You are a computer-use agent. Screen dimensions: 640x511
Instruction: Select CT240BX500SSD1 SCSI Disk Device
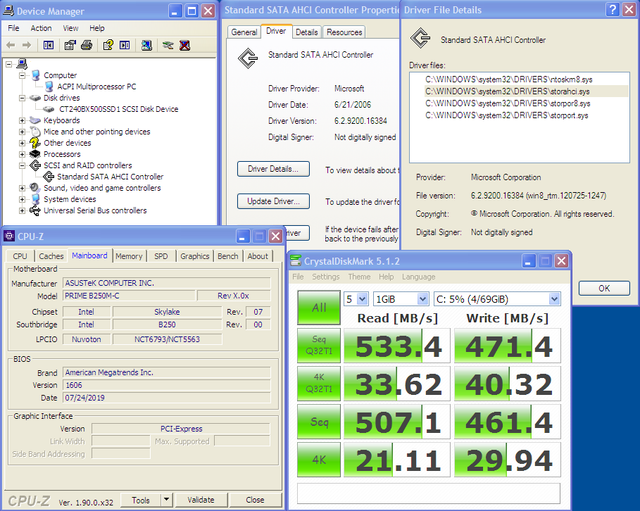(118, 109)
